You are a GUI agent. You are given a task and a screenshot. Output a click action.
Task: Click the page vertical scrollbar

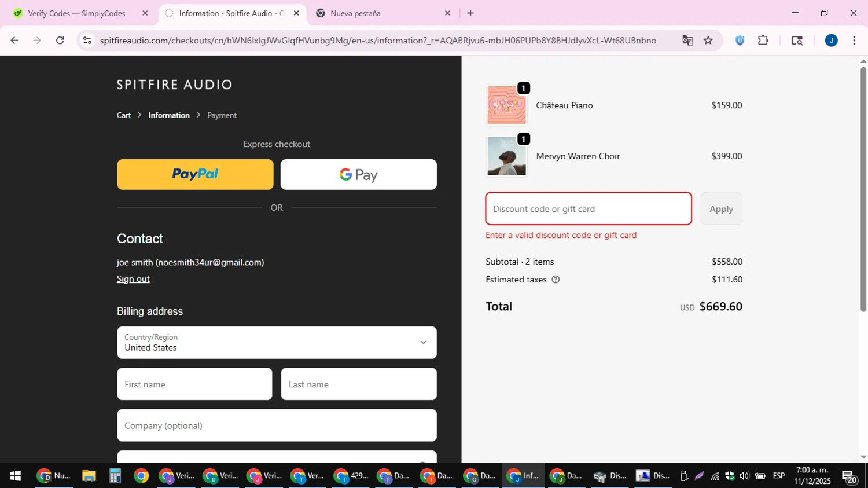(863, 189)
